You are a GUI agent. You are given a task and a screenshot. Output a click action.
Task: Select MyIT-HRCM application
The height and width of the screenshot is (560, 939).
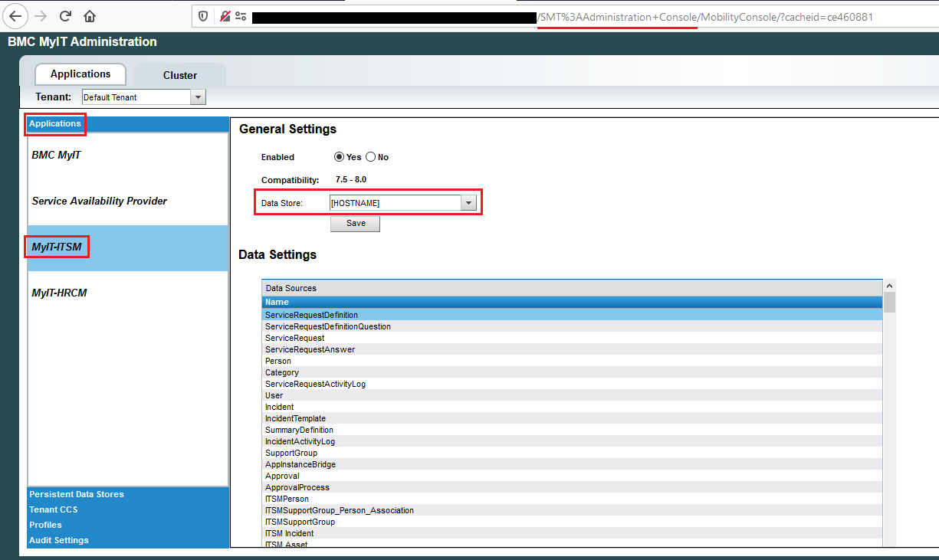[x=128, y=293]
